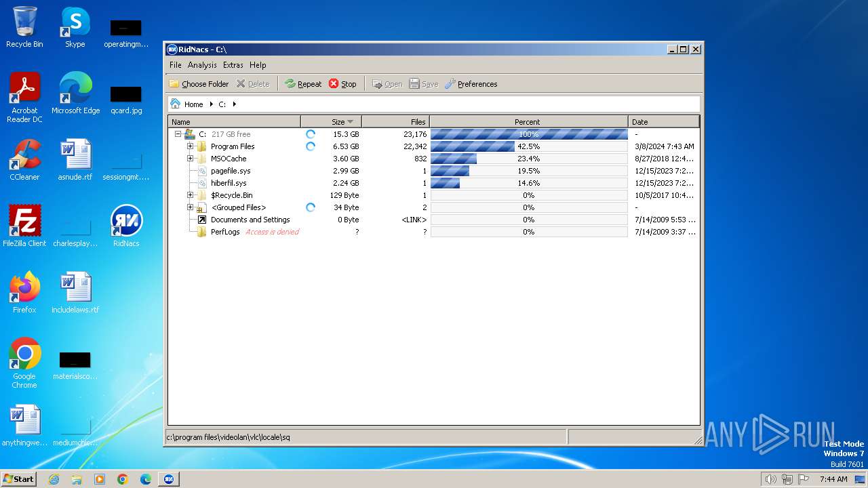Image resolution: width=868 pixels, height=488 pixels.
Task: Sort by the Files column header
Action: point(396,122)
